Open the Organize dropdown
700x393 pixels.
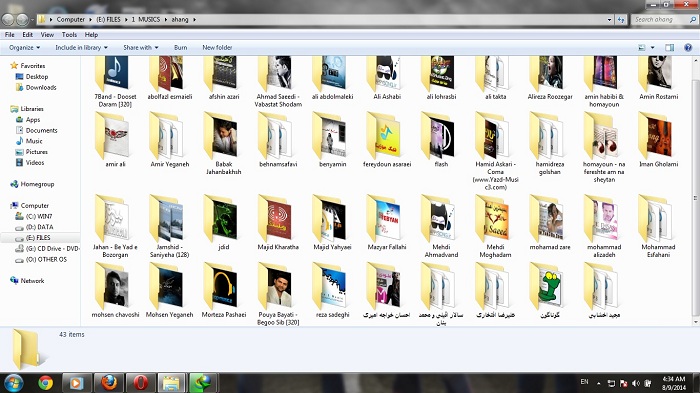pyautogui.click(x=25, y=47)
